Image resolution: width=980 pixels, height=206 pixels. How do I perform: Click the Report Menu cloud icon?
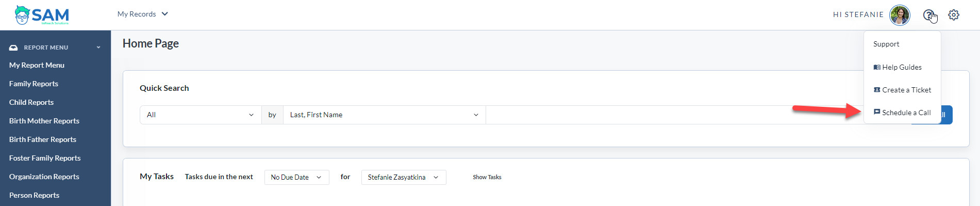click(13, 47)
